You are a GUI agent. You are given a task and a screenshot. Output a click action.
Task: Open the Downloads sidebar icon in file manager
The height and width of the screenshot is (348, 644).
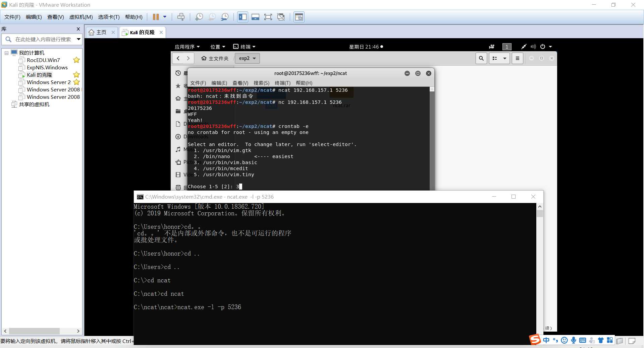click(178, 137)
